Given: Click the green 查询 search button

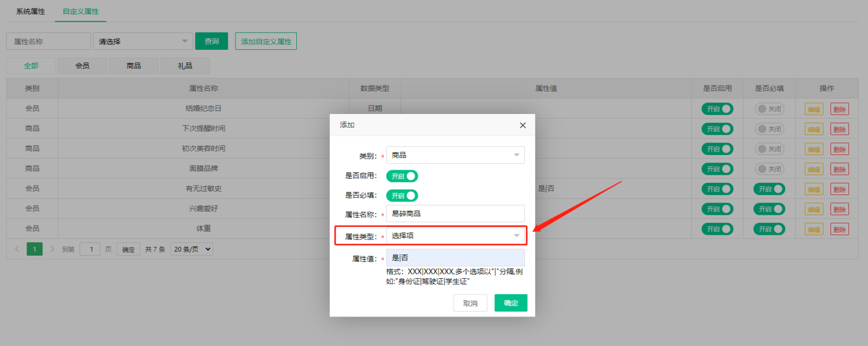Looking at the screenshot, I should 211,41.
